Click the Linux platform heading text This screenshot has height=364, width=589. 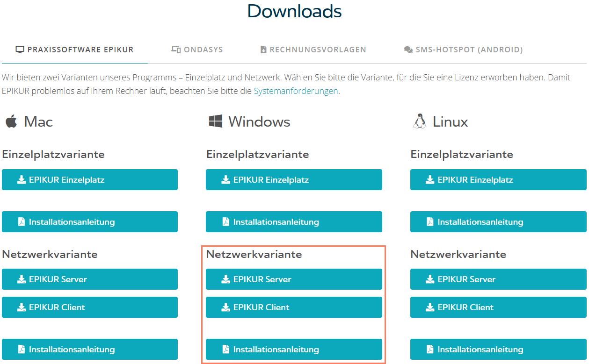[x=451, y=122]
